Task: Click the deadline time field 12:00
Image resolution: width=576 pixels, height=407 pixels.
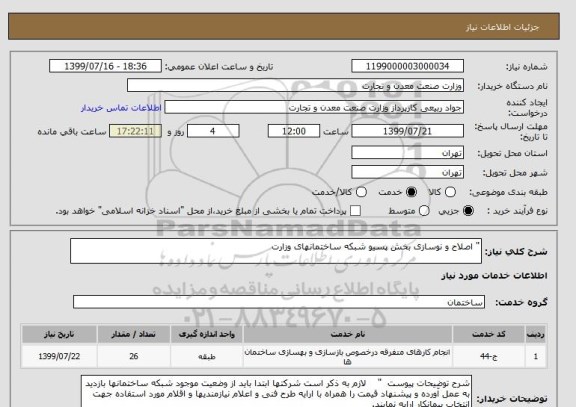Action: point(294,131)
